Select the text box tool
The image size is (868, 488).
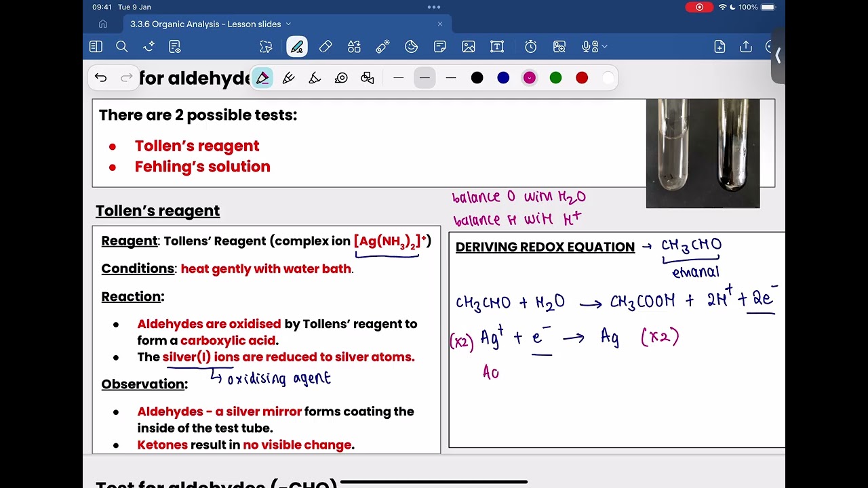[497, 47]
